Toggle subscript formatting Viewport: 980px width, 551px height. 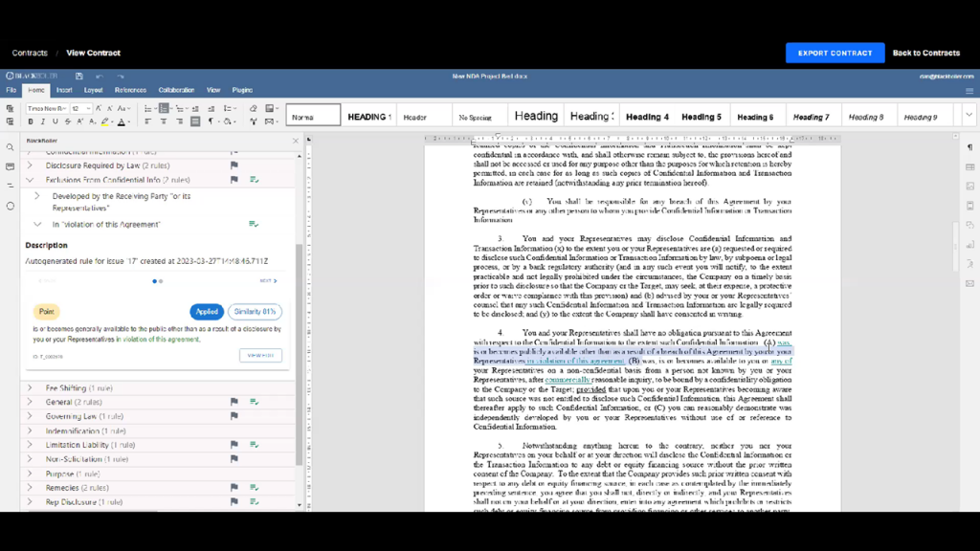click(x=92, y=121)
